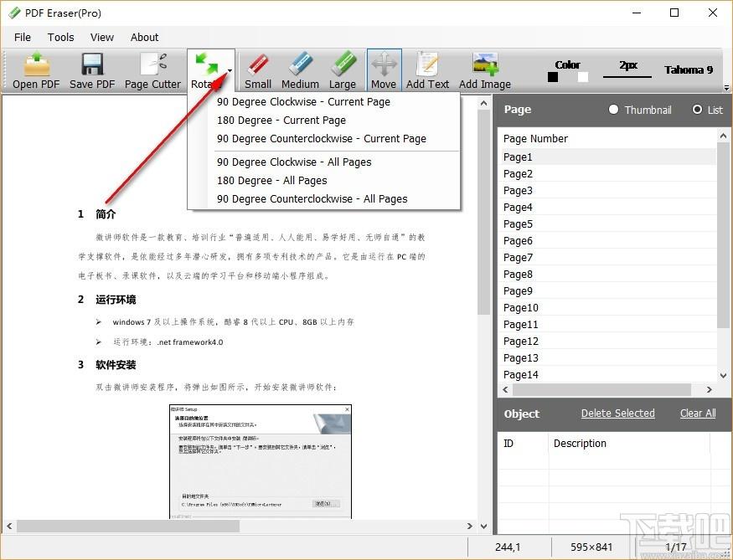
Task: Select the Page Cutter tool
Action: point(152,71)
